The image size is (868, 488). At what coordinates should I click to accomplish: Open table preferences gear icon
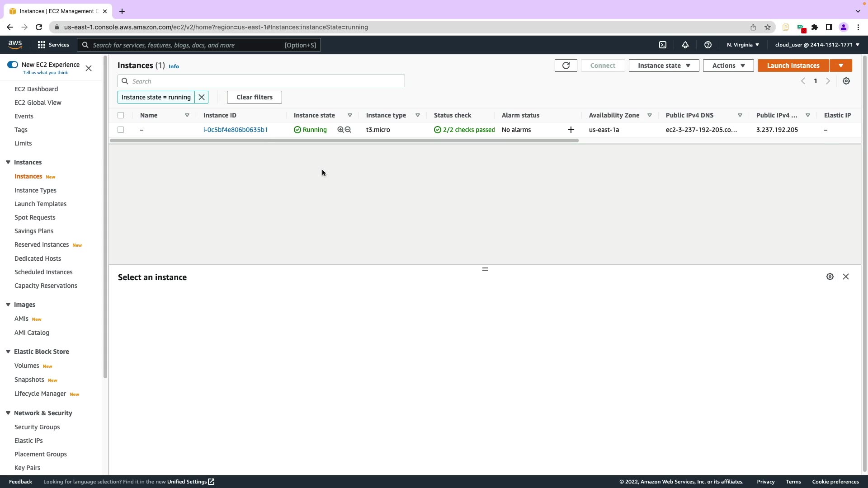point(846,81)
